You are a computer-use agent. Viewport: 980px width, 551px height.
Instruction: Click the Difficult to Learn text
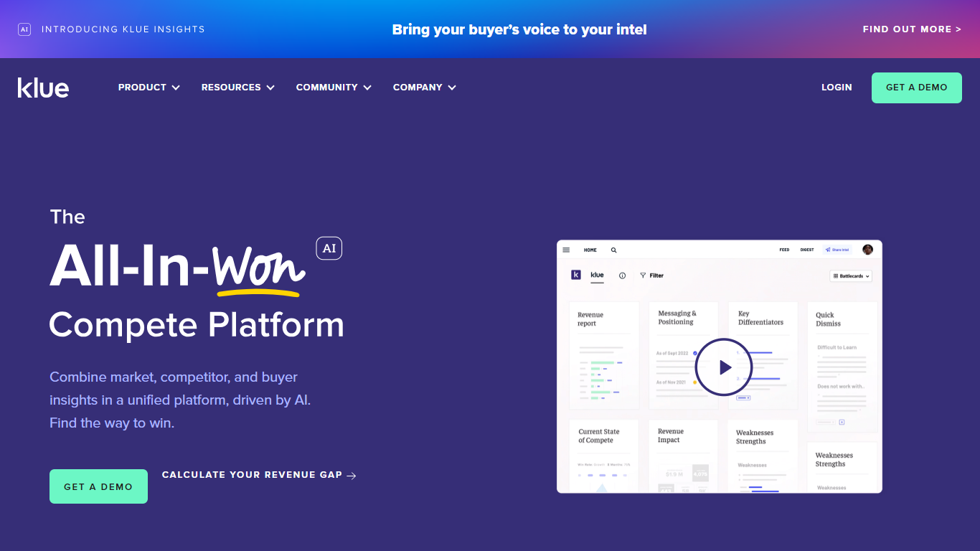point(837,347)
